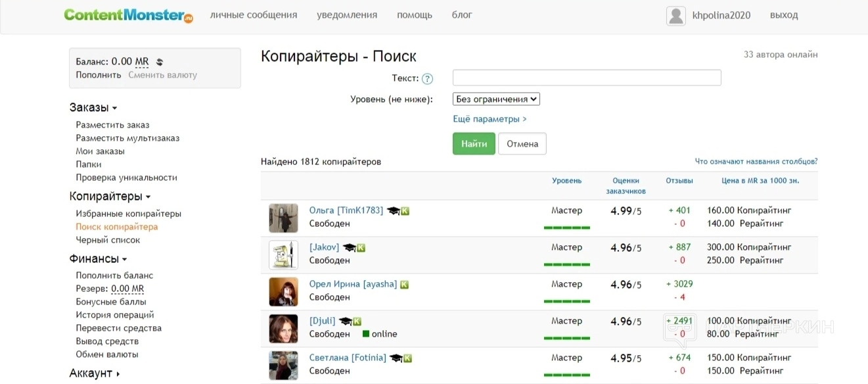Open Что означают названия столбцов link
Image resolution: width=868 pixels, height=384 pixels.
[x=756, y=162]
